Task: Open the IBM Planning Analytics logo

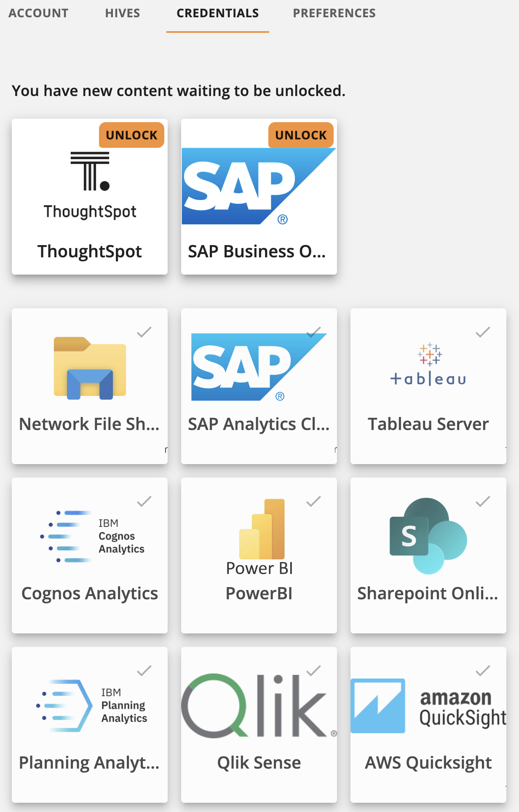Action: pyautogui.click(x=92, y=705)
